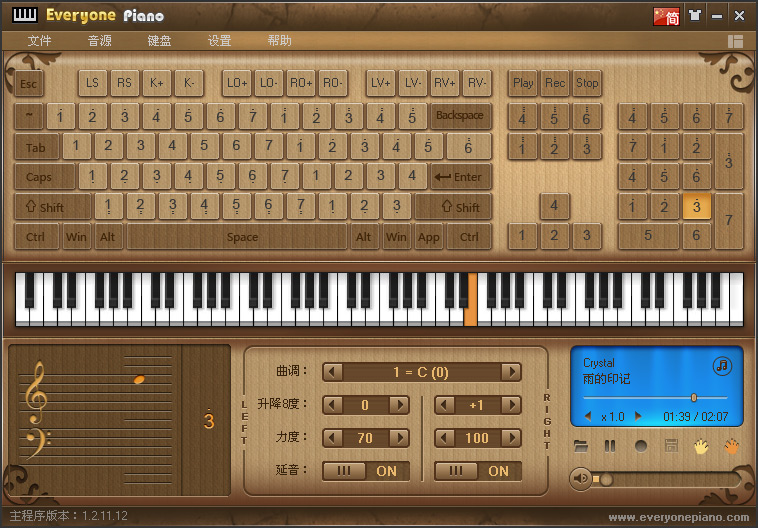The height and width of the screenshot is (528, 758).
Task: Open the 文件 menu
Action: click(40, 41)
